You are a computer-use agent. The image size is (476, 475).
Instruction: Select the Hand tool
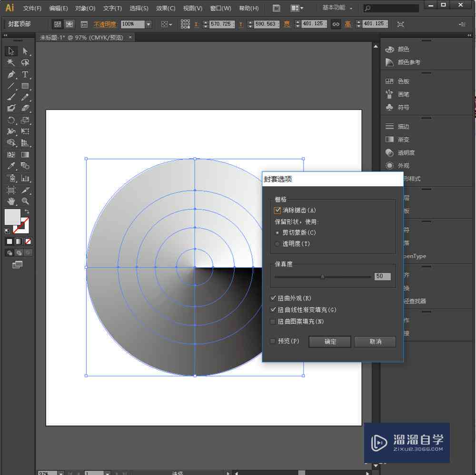(x=11, y=201)
